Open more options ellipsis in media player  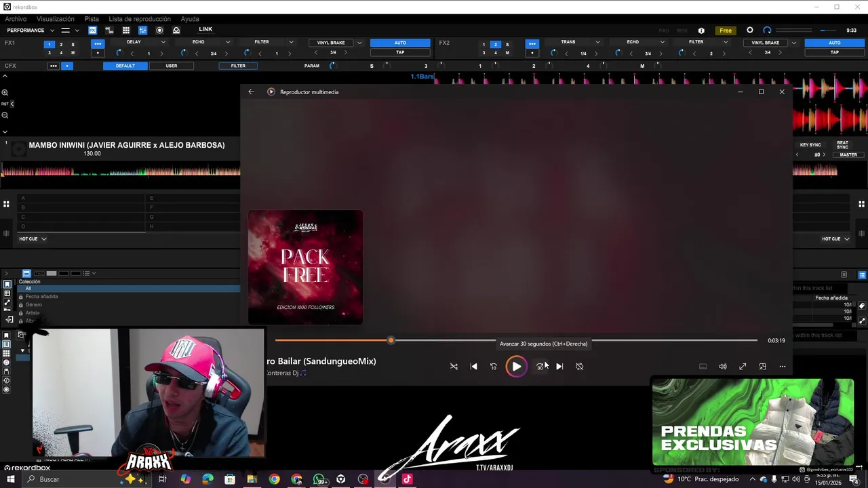click(782, 367)
